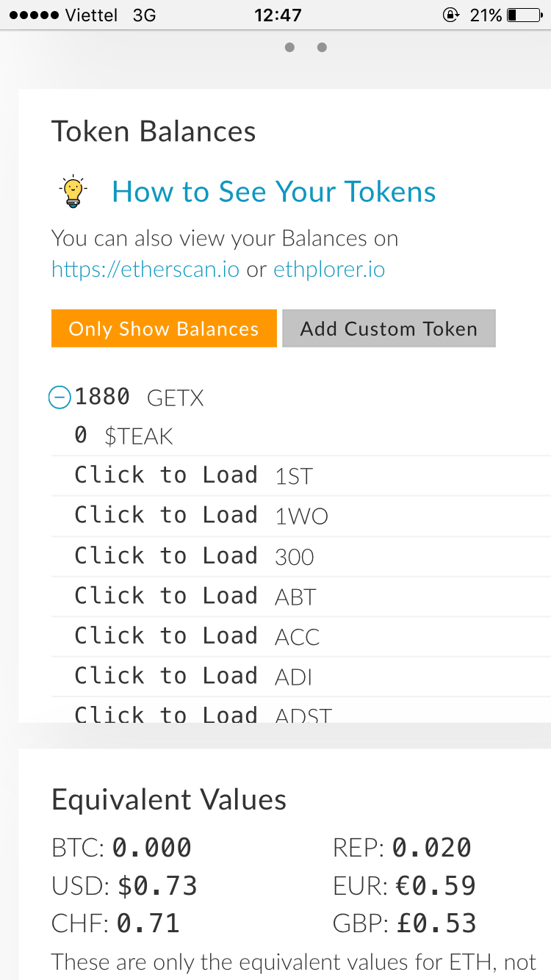Remove the GETX token via minus icon

(x=60, y=397)
